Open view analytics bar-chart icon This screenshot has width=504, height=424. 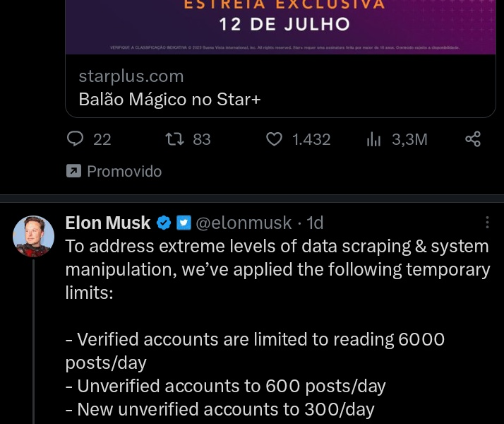tap(373, 140)
